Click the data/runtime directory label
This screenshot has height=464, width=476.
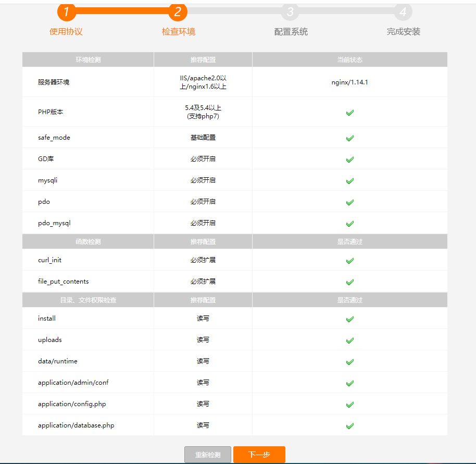click(x=58, y=361)
